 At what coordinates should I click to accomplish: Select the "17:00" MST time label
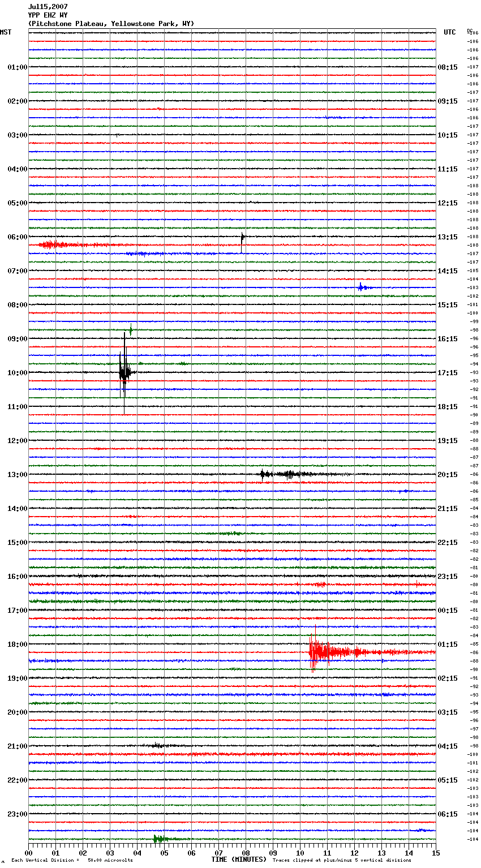(x=18, y=611)
